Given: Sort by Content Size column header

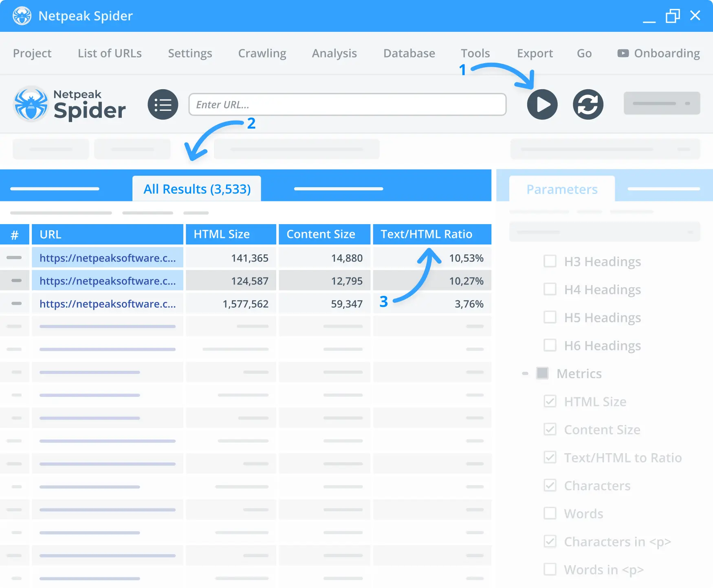Looking at the screenshot, I should pos(324,234).
